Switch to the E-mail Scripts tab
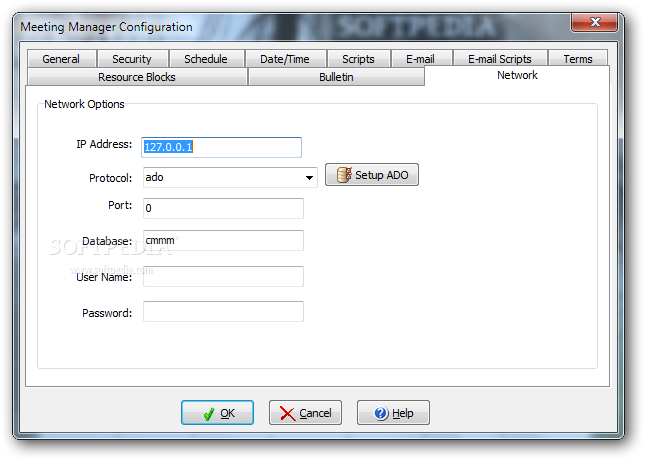The width and height of the screenshot is (645, 460). click(500, 59)
